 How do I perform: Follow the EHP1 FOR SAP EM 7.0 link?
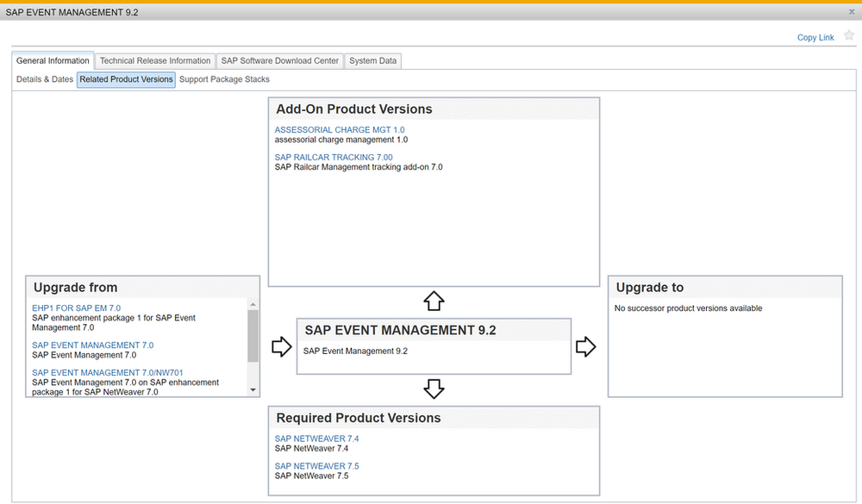[x=76, y=308]
